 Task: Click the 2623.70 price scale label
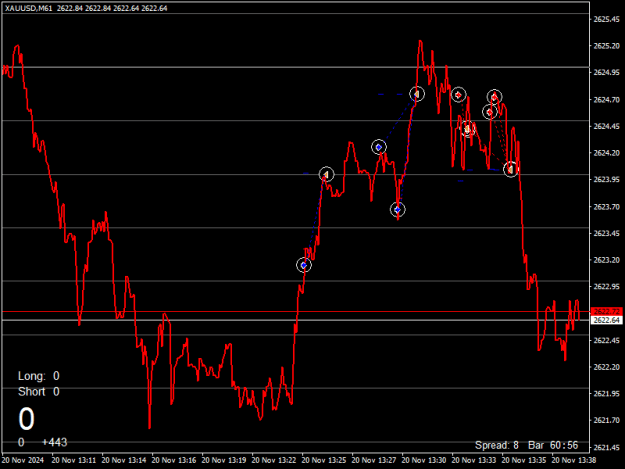[x=606, y=206]
